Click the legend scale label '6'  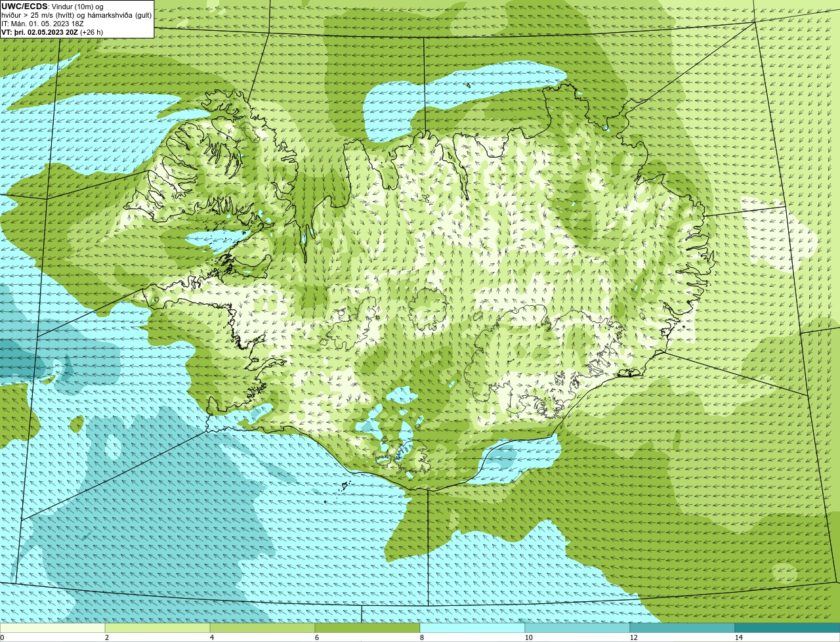coord(316,637)
